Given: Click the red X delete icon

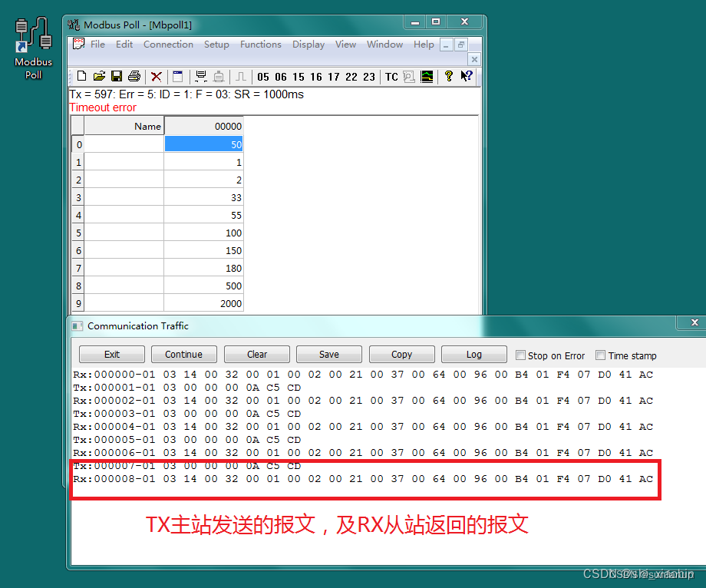Looking at the screenshot, I should pos(157,77).
